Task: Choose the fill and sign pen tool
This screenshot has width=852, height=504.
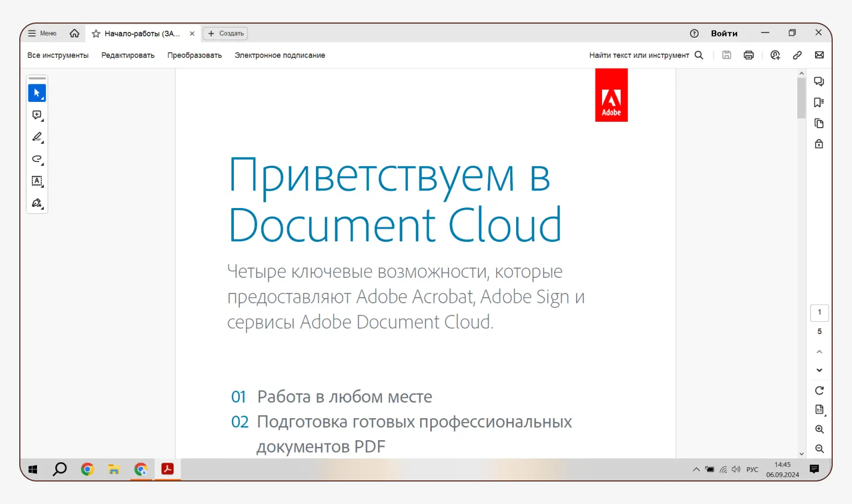Action: (x=37, y=203)
